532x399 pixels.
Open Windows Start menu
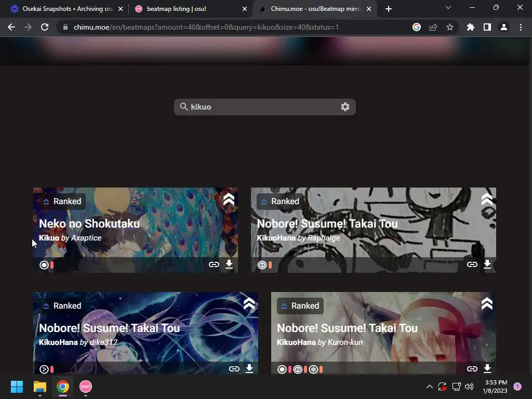tap(17, 387)
